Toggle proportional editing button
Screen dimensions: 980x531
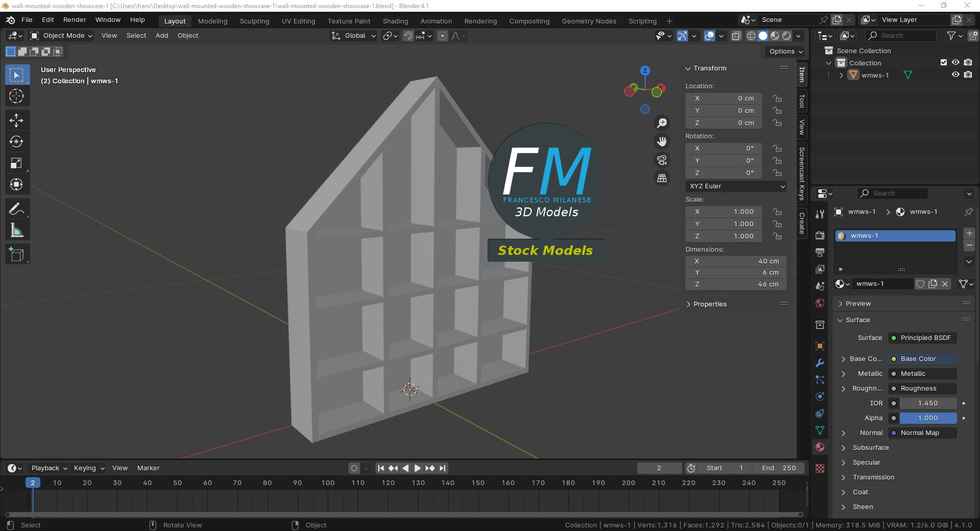(x=443, y=36)
